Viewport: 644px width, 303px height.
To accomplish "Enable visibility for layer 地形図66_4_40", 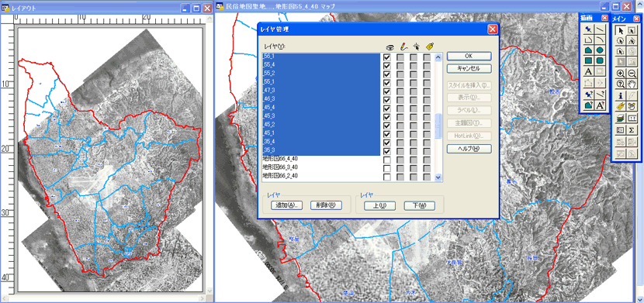I will tap(386, 160).
